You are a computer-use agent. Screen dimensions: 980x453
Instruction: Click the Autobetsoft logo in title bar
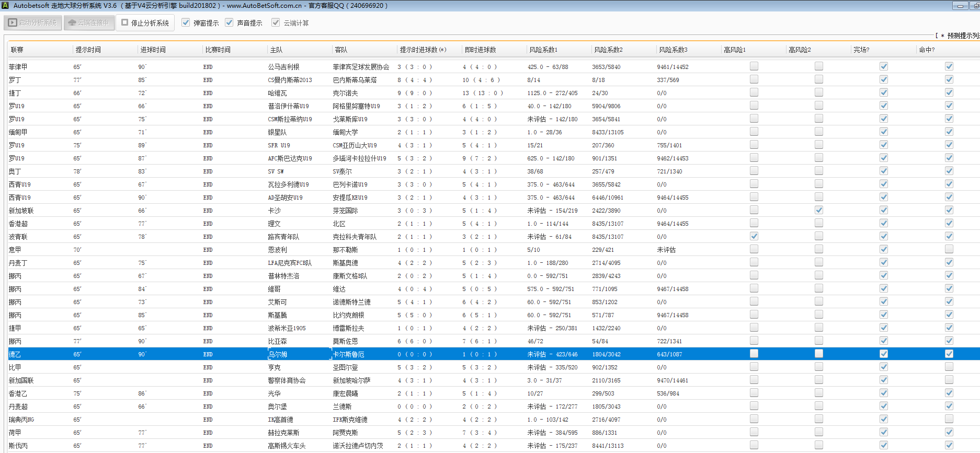tap(5, 5)
